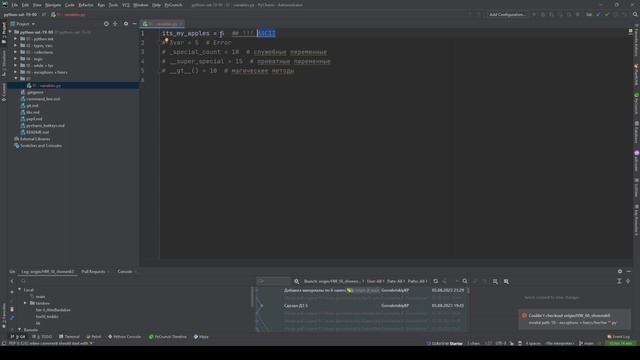Image resolution: width=640 pixels, height=360 pixels.
Task: Open the TODO tool window
Action: (42, 337)
